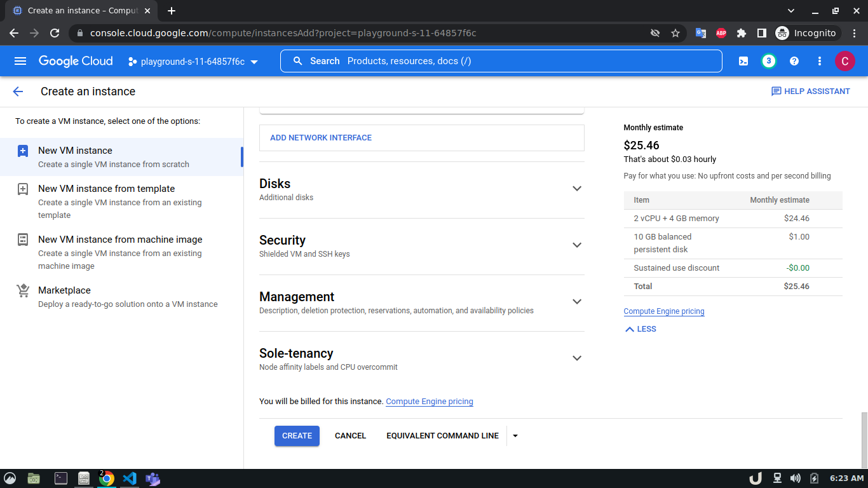This screenshot has height=488, width=868.
Task: Click the browser back arrow
Action: (14, 33)
